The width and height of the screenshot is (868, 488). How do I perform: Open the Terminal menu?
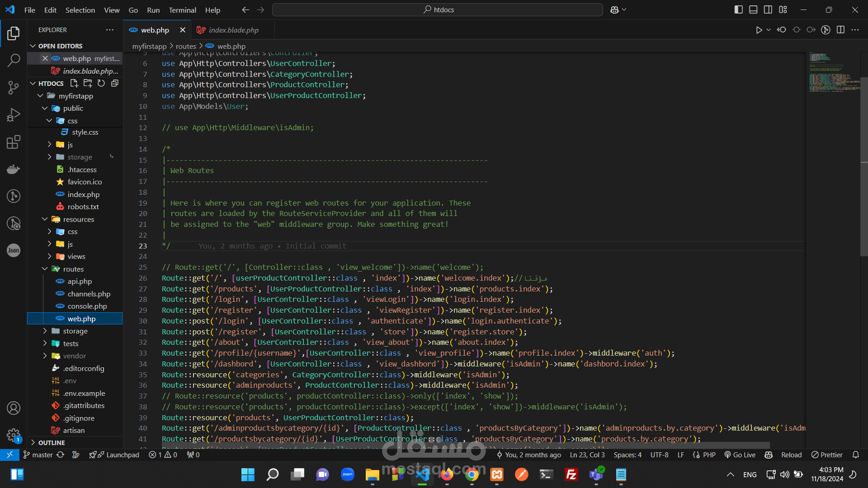[182, 10]
